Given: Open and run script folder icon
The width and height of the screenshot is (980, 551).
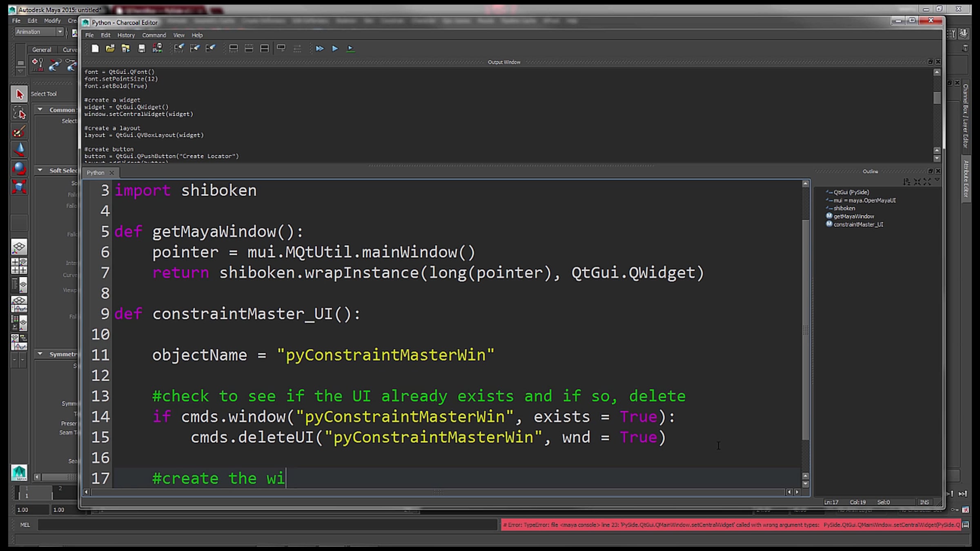Looking at the screenshot, I should pyautogui.click(x=125, y=49).
